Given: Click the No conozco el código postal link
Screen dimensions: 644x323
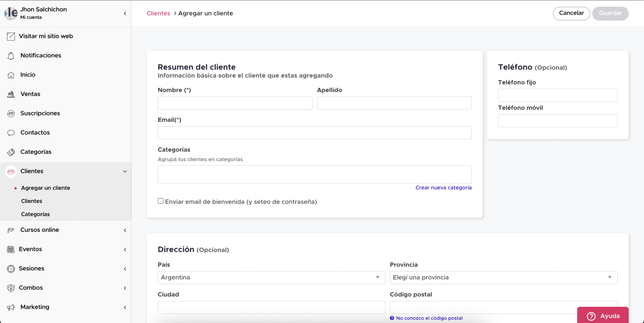Looking at the screenshot, I should click(429, 318).
